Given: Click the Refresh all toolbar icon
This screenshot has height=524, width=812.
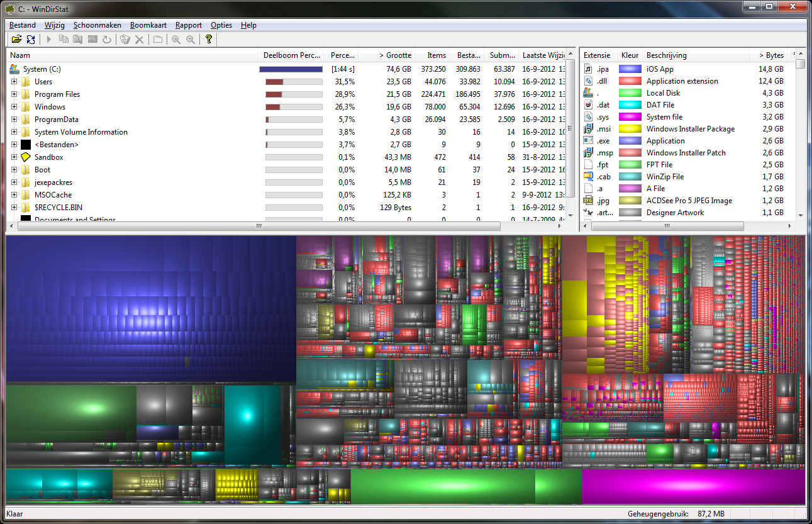Looking at the screenshot, I should (x=31, y=40).
